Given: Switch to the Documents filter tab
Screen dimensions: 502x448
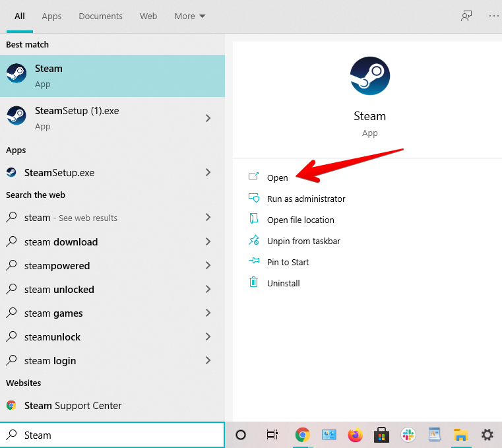Looking at the screenshot, I should click(100, 16).
